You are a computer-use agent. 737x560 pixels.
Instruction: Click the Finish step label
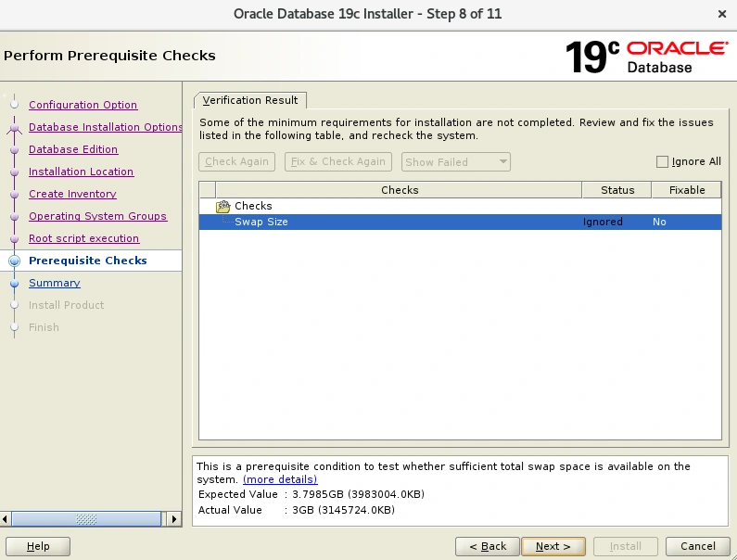tap(44, 327)
